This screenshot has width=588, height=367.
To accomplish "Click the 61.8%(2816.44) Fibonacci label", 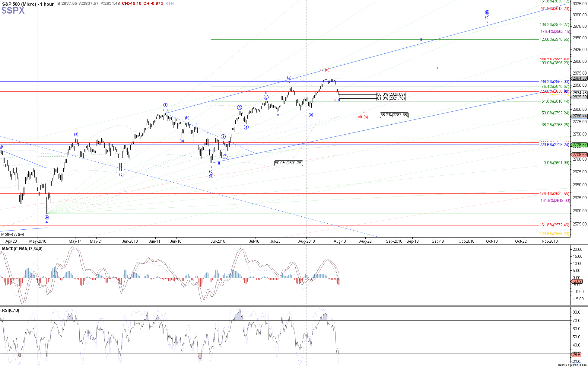I will (x=555, y=101).
